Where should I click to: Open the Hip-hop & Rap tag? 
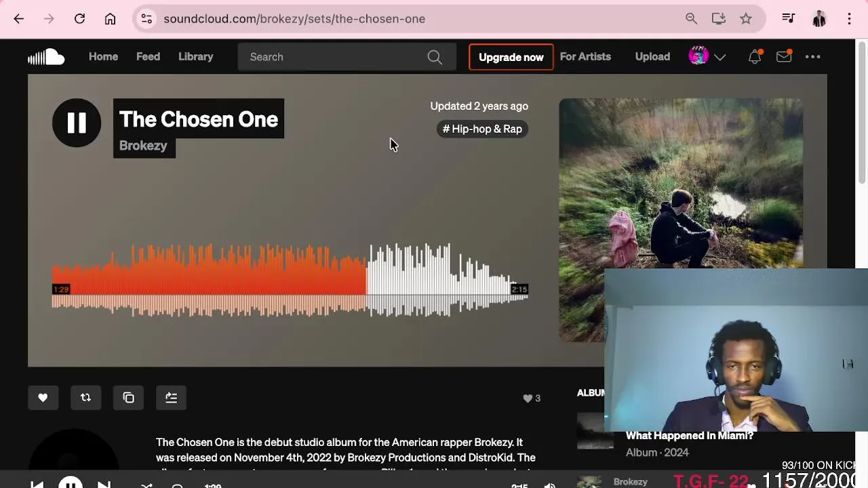pos(482,129)
